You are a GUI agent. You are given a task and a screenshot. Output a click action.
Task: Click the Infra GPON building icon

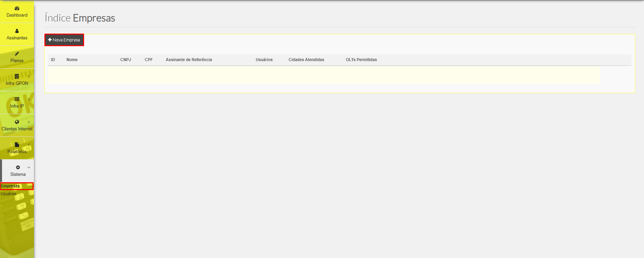17,77
